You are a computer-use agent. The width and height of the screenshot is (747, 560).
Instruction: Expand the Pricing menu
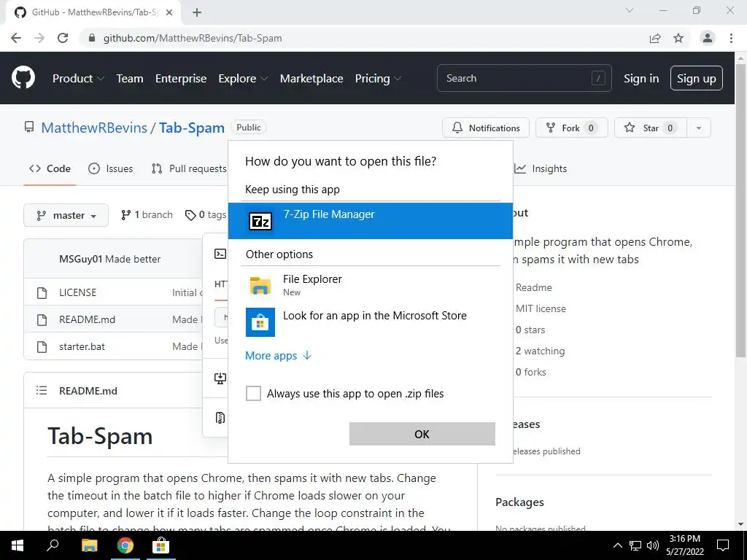(378, 78)
